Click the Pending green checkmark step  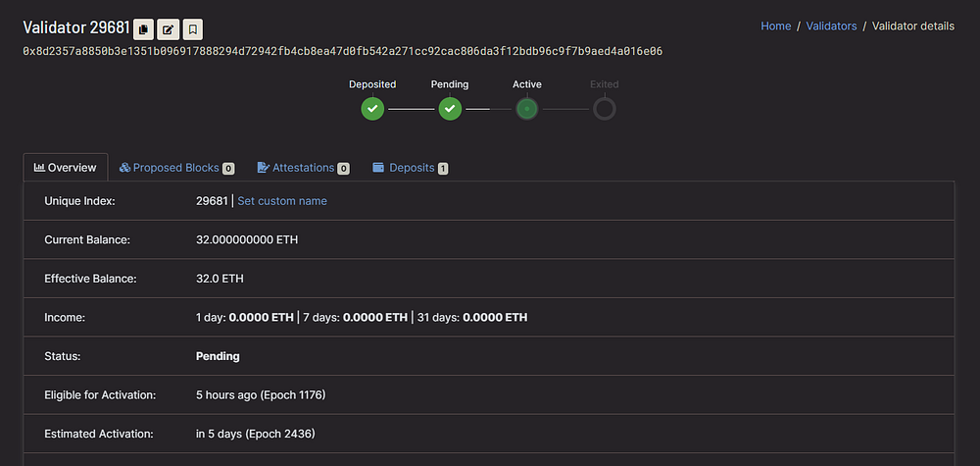click(x=450, y=109)
